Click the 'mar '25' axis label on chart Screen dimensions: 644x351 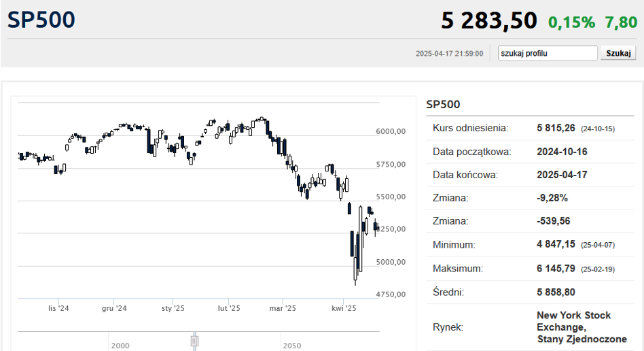pos(283,308)
